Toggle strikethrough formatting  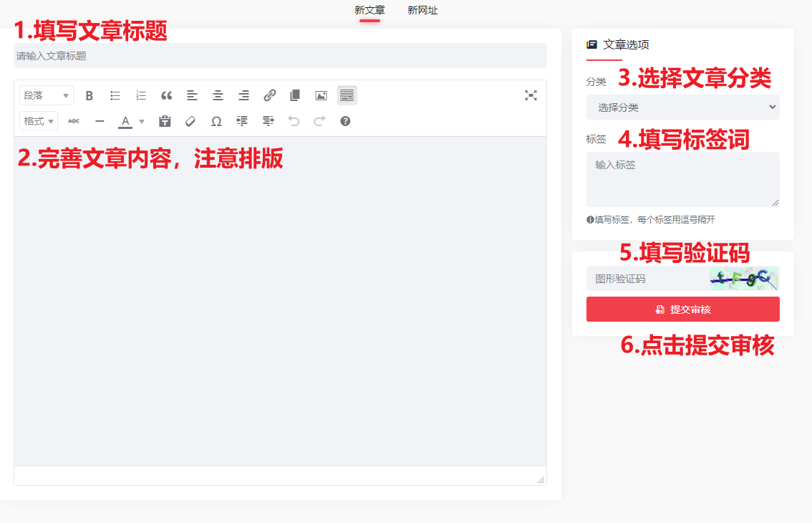pyautogui.click(x=73, y=121)
